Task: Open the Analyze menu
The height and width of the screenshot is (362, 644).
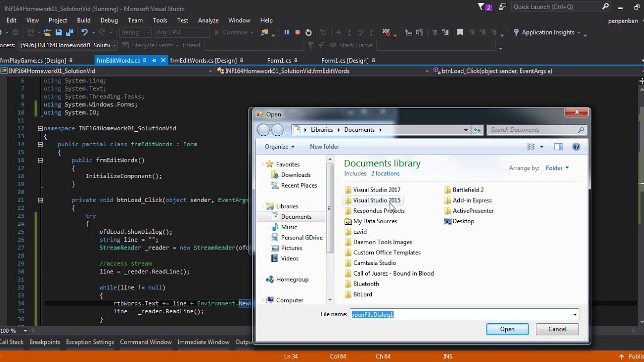Action: pos(208,20)
